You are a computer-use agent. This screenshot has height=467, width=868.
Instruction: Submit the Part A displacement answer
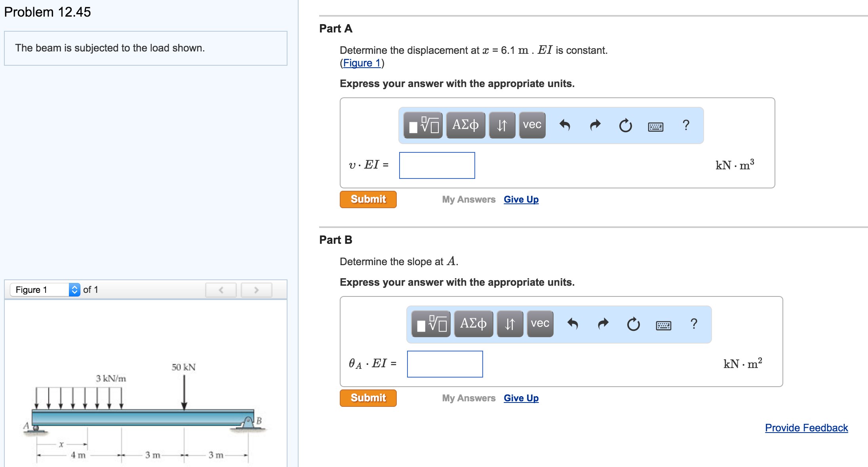367,199
